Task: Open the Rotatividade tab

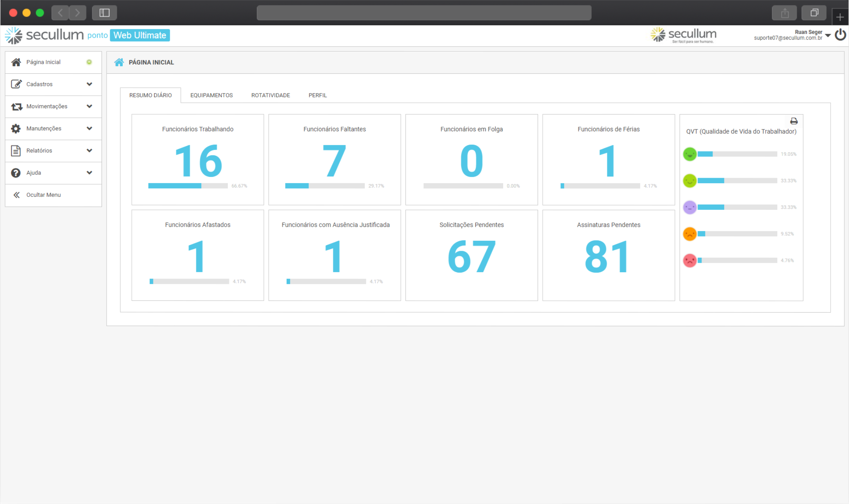Action: click(x=270, y=95)
